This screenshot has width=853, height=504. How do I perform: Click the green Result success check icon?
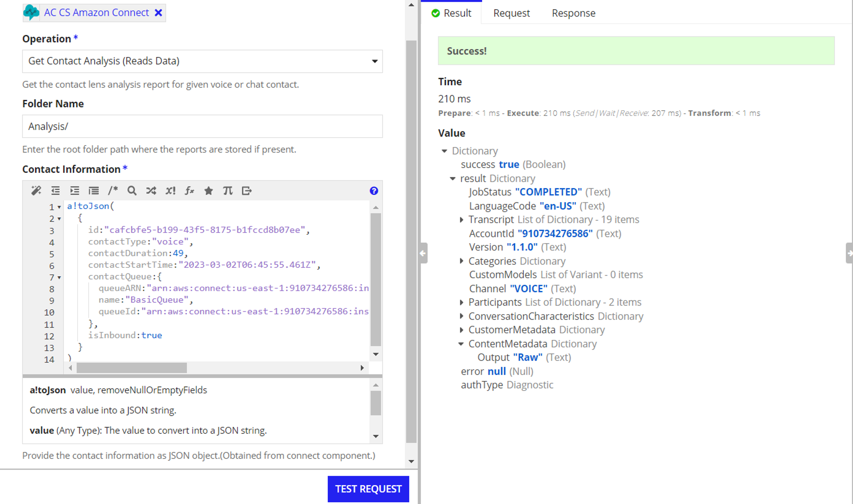pos(436,13)
